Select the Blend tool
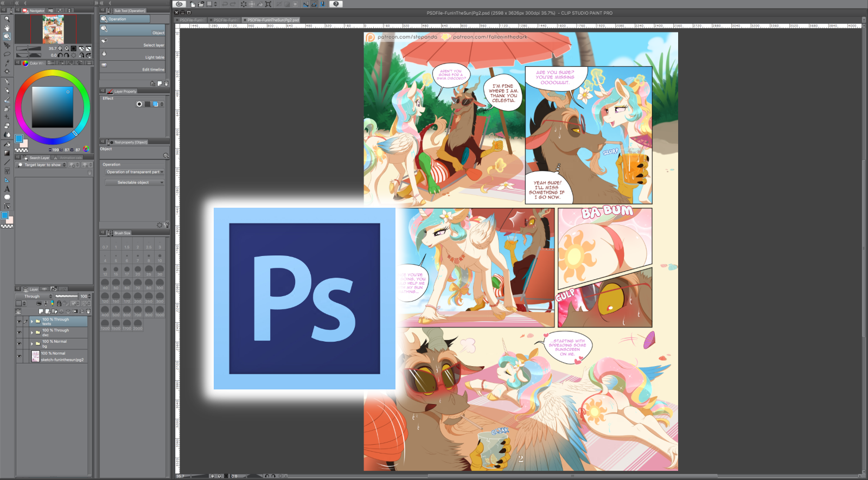The height and width of the screenshot is (480, 868). click(7, 135)
